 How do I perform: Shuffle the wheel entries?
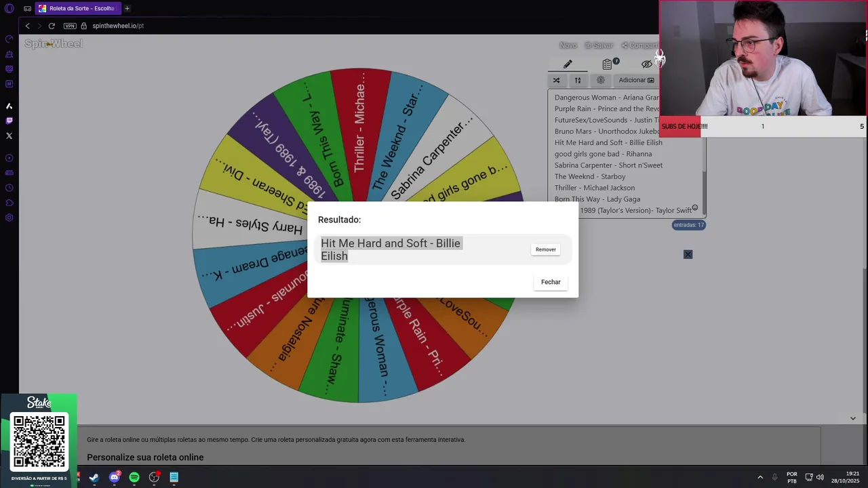coord(556,80)
